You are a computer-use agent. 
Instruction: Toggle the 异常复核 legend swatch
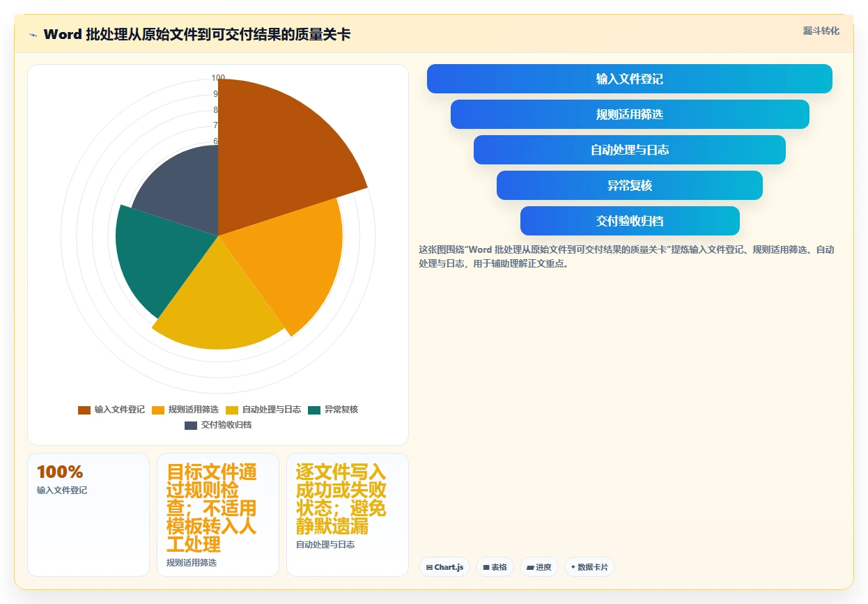[x=314, y=410]
